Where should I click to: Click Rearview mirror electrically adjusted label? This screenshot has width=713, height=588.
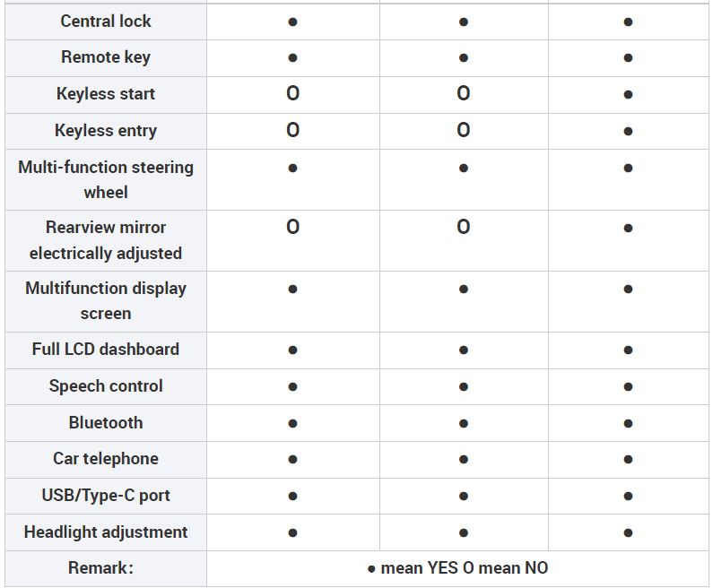point(106,240)
